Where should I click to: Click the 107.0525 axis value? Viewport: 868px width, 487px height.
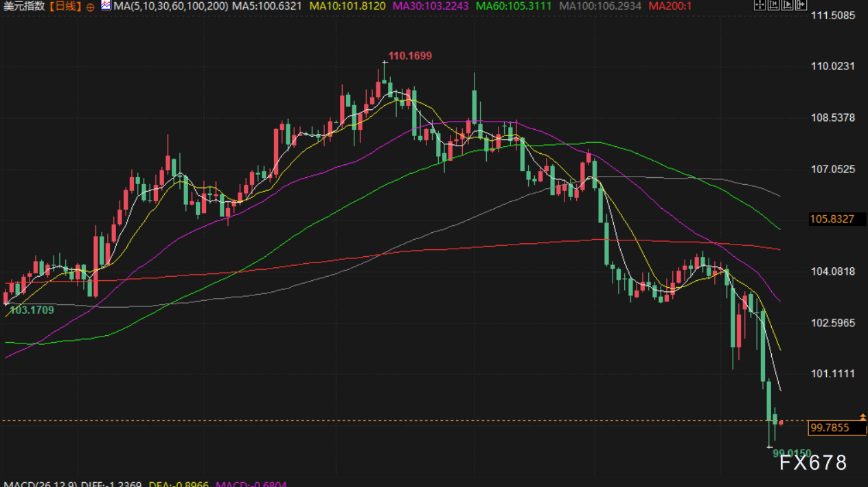coord(833,169)
